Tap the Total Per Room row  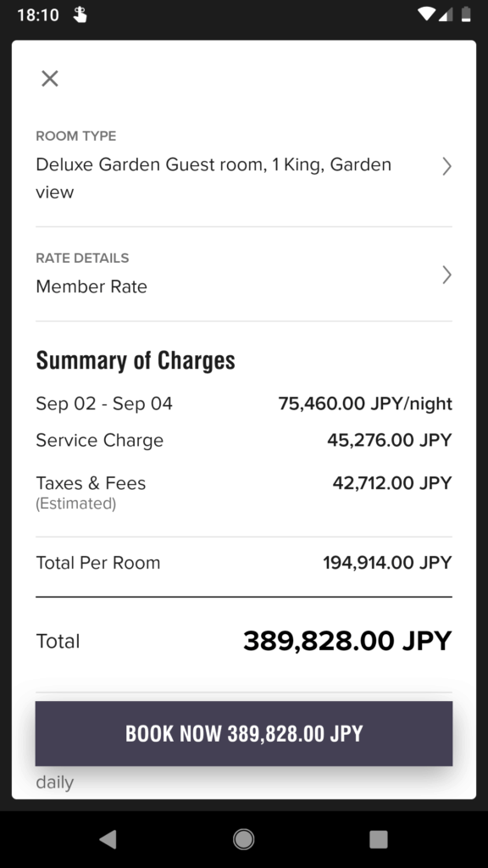coord(244,563)
